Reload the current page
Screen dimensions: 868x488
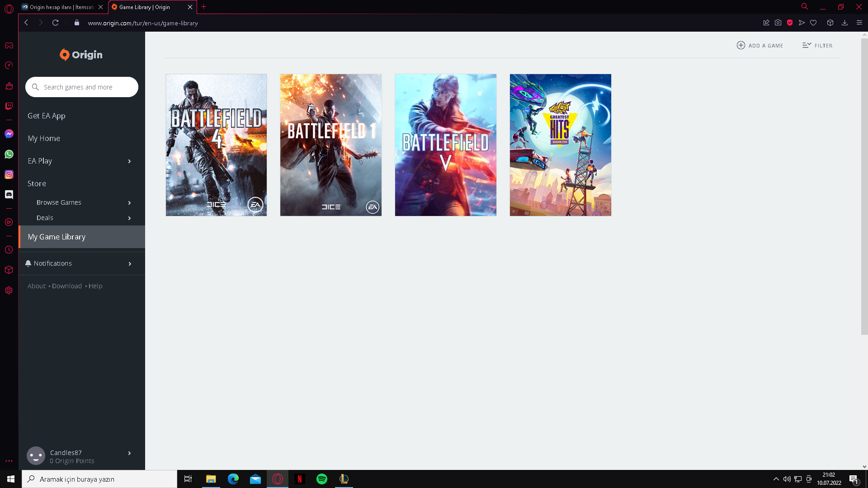pos(55,23)
